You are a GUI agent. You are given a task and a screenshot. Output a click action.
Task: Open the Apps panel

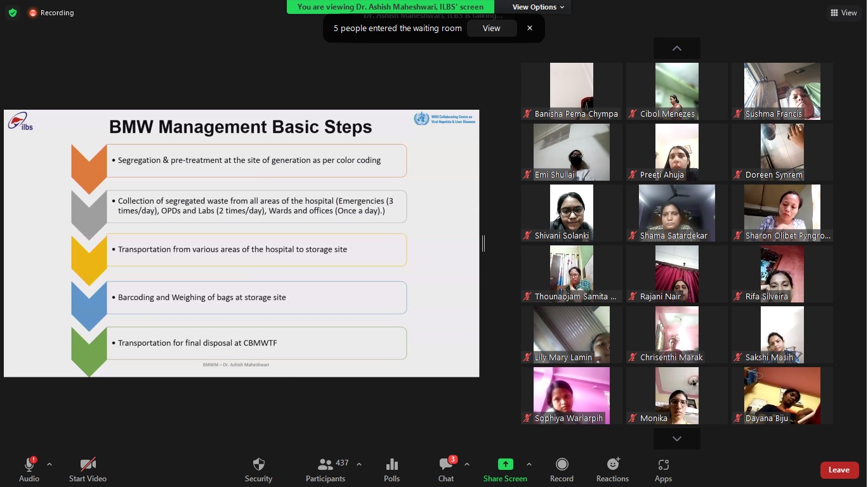point(663,470)
